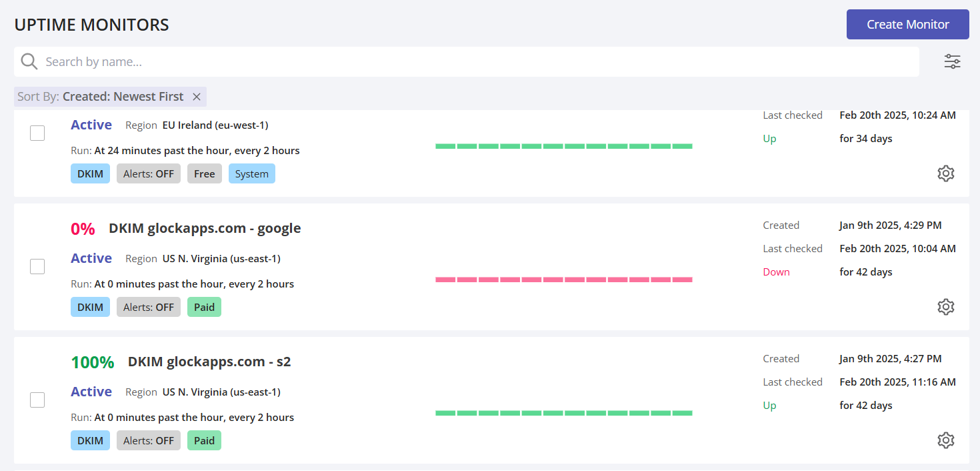980x471 pixels.
Task: Open gear settings for glockapps.com - s2 monitor
Action: pos(945,440)
